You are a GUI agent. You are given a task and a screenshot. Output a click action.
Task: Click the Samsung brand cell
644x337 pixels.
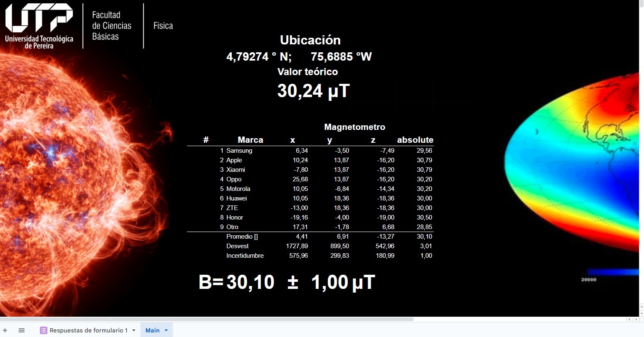[x=239, y=151]
